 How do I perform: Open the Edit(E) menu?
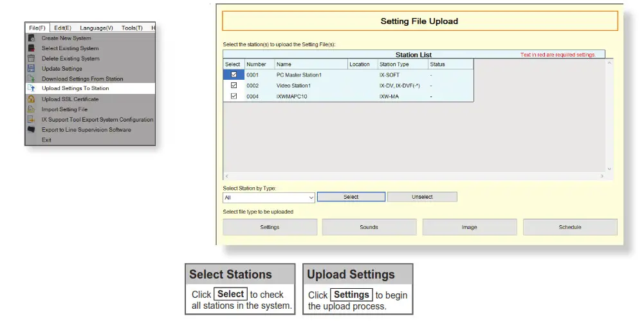pos(62,28)
